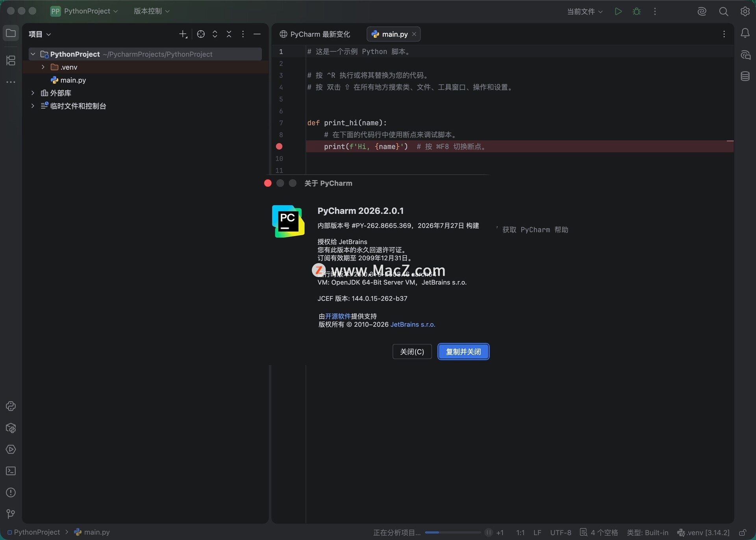Click cursor position 1:1 in status bar
Image resolution: width=756 pixels, height=540 pixels.
[520, 533]
